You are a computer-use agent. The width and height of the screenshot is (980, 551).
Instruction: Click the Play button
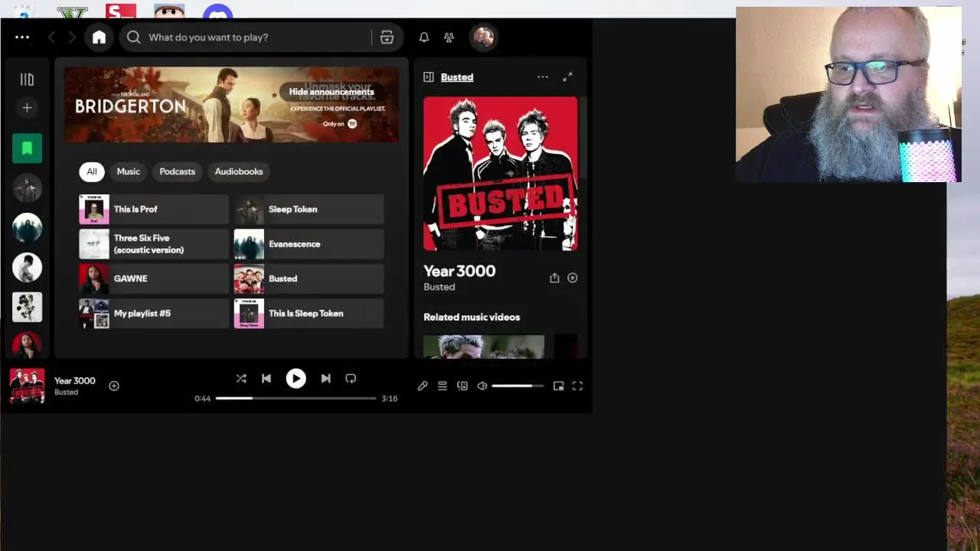(x=296, y=378)
